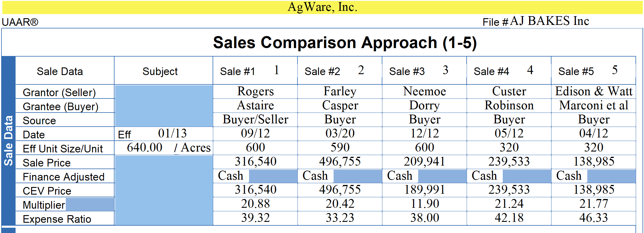Select the Sale #1 grantor cell Rogers
644x233 pixels.
(255, 91)
